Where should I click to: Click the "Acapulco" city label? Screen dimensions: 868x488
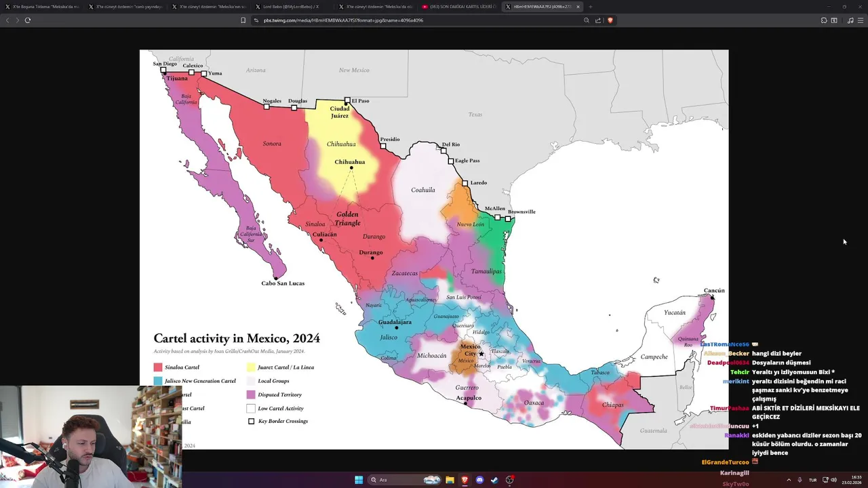tap(469, 398)
